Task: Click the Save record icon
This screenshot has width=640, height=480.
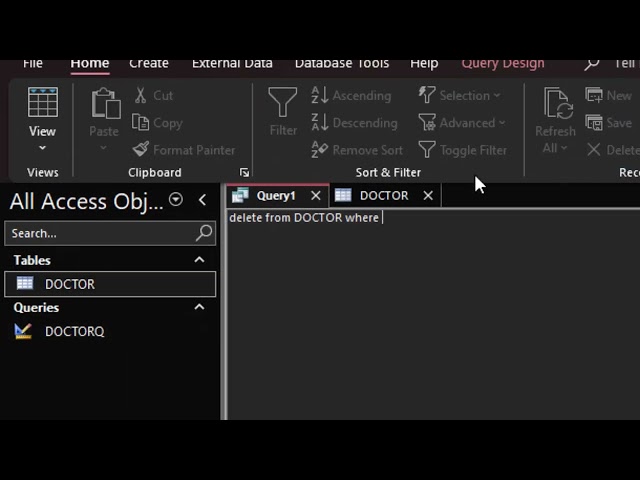Action: pyautogui.click(x=594, y=122)
